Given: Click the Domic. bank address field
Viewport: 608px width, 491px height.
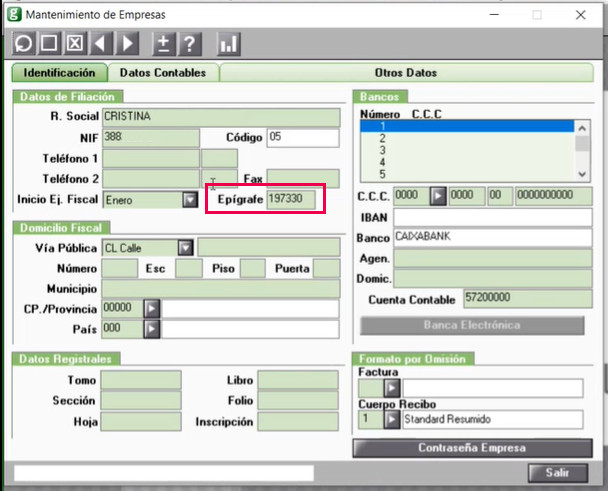Looking at the screenshot, I should point(493,278).
